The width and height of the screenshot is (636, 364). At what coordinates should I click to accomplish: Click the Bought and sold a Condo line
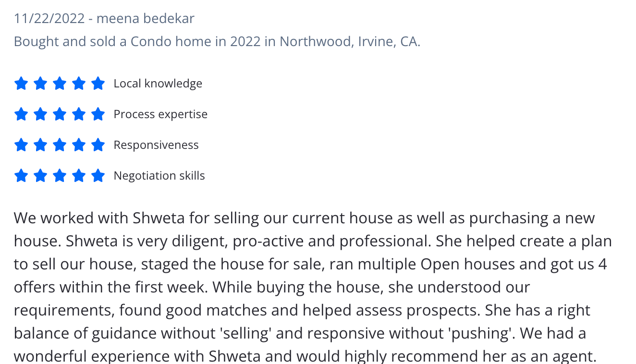217,41
